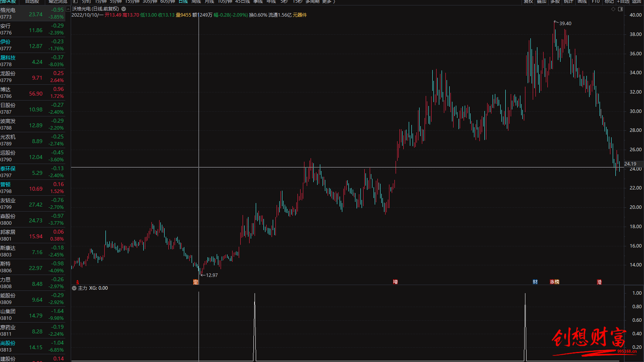The height and width of the screenshot is (362, 644).
Task: Select the stock row priced 10.69
Action: tap(32, 188)
